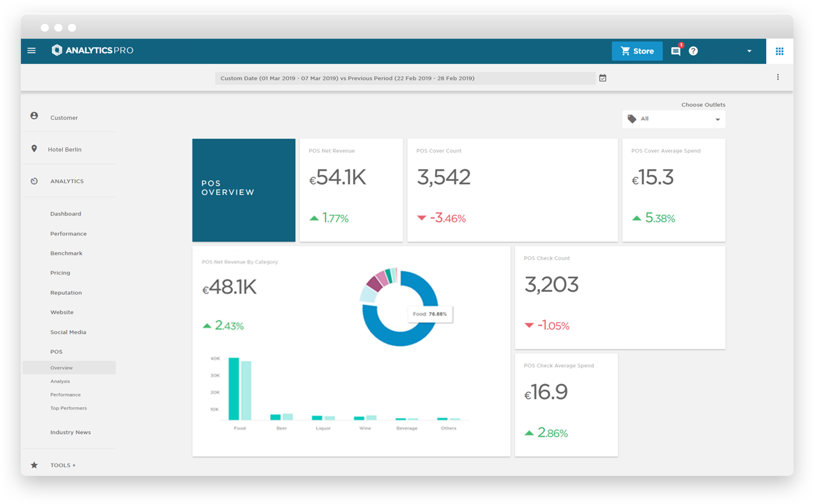The image size is (814, 504).
Task: Open Reputation from the sidebar
Action: click(x=66, y=293)
